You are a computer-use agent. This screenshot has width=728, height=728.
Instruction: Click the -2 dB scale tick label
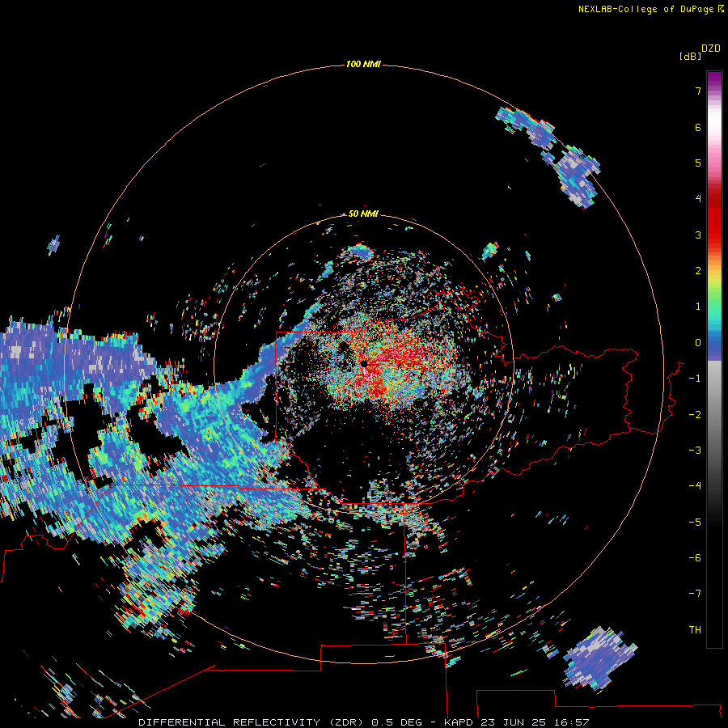coord(695,415)
